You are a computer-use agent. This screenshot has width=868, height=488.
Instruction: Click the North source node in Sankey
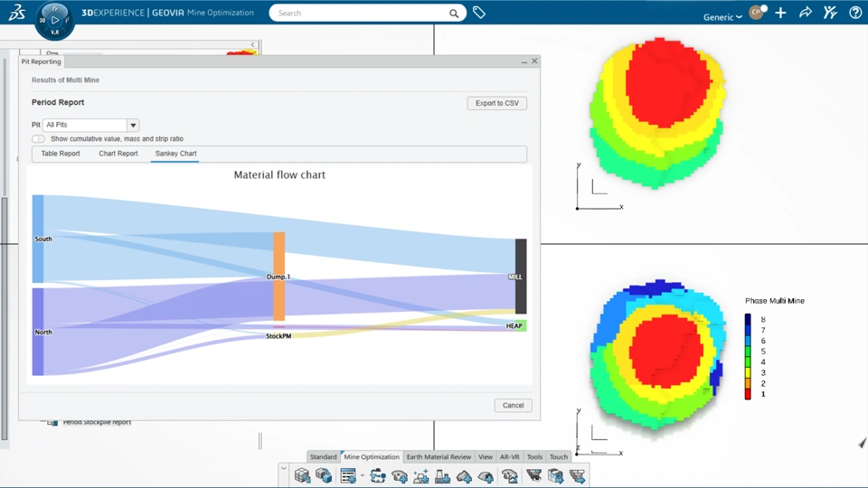(x=38, y=332)
